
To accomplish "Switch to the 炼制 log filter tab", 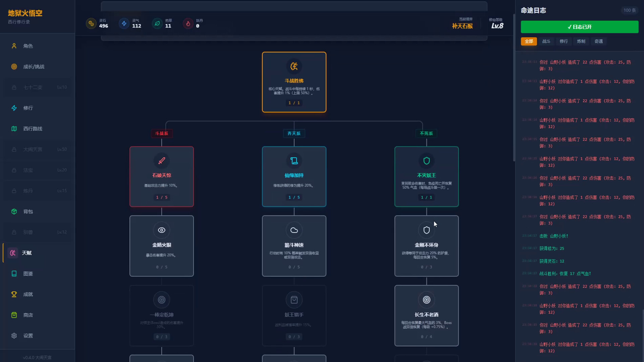I will coord(581,41).
